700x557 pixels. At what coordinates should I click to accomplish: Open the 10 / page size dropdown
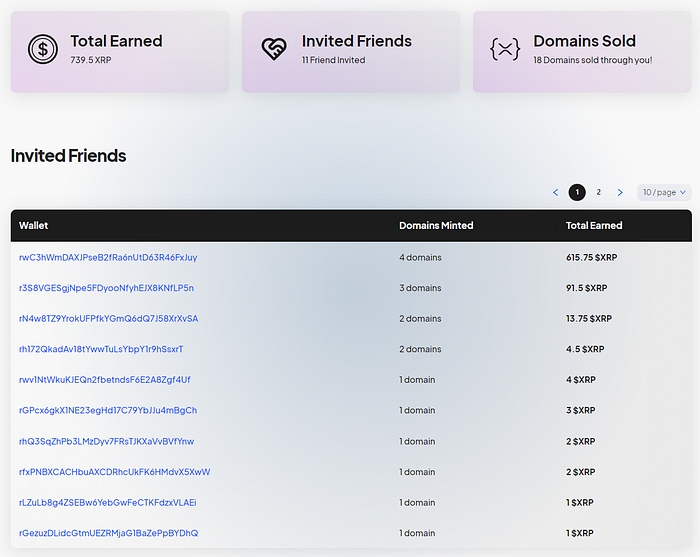pyautogui.click(x=664, y=192)
